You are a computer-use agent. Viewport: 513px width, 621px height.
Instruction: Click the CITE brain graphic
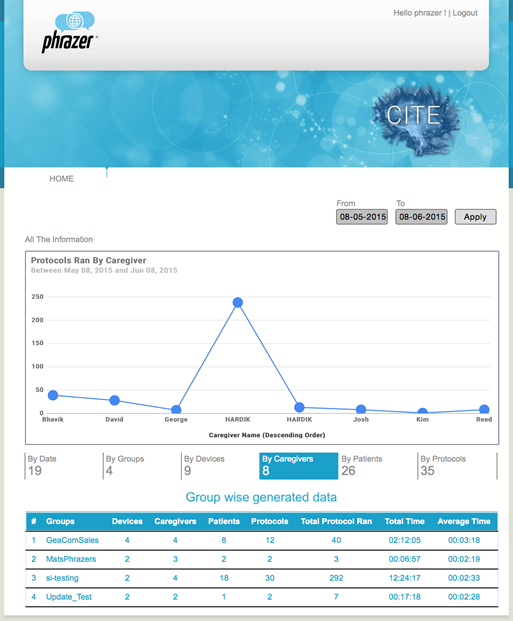pos(415,119)
